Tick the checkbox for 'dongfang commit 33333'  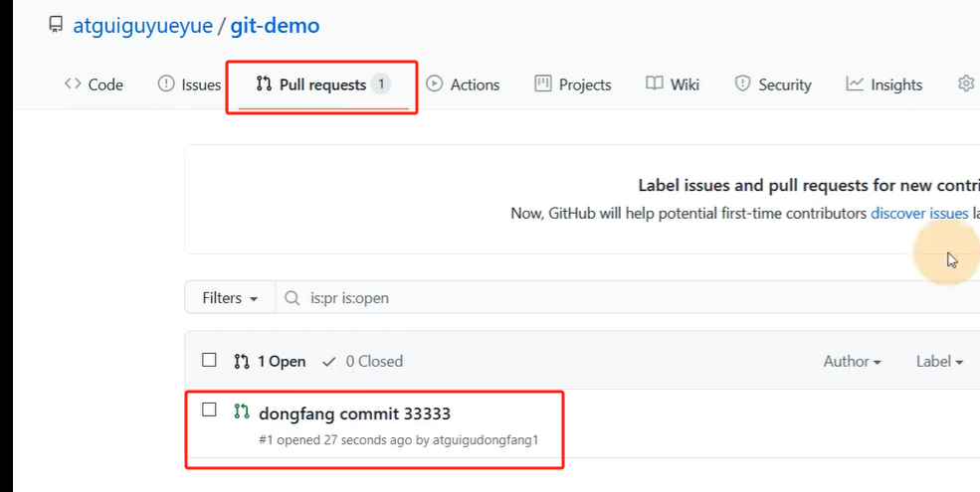click(209, 410)
